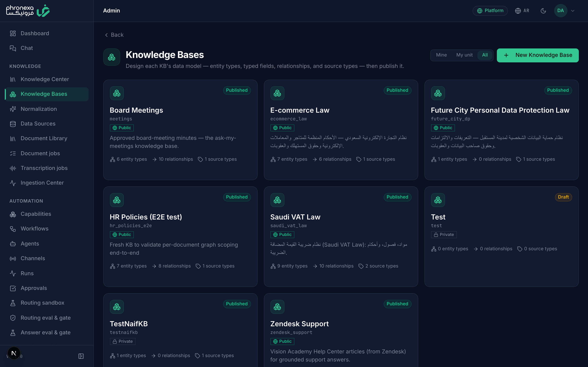This screenshot has height=367, width=588.
Task: Switch the filter to My unit
Action: pyautogui.click(x=464, y=55)
